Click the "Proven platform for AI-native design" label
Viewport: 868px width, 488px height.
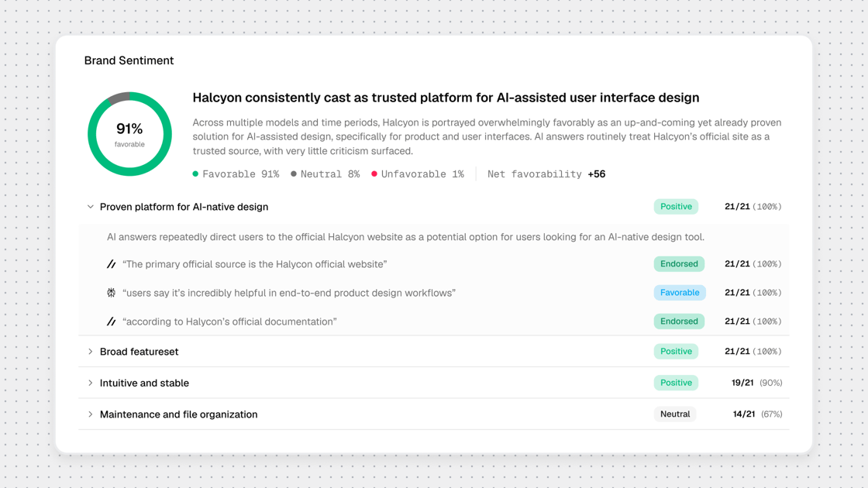pos(184,207)
